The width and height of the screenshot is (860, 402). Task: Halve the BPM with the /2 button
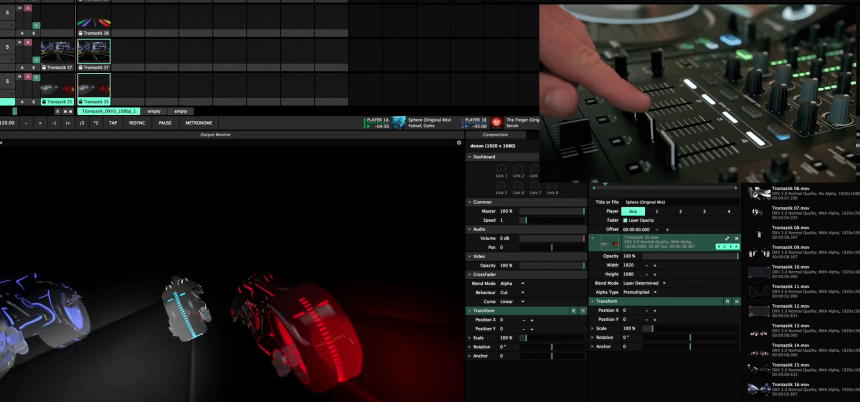click(82, 123)
